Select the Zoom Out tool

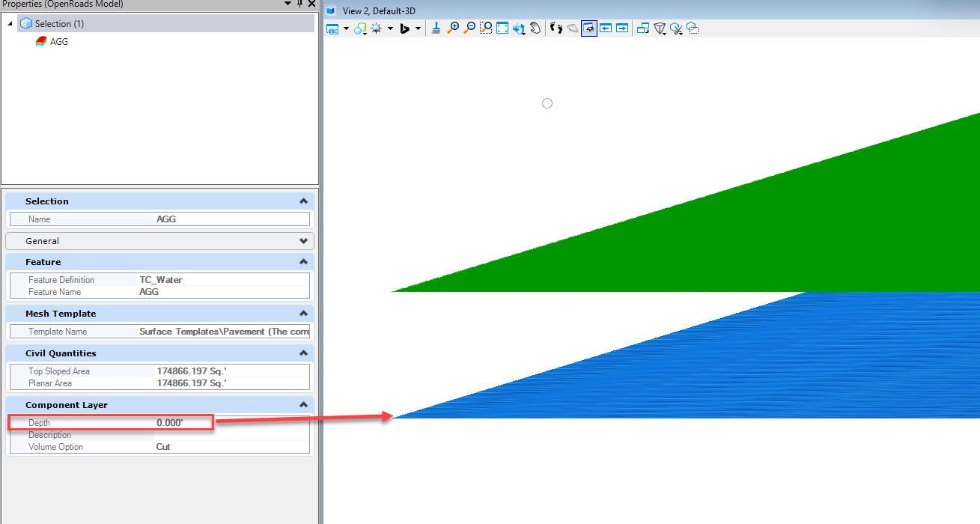point(469,28)
